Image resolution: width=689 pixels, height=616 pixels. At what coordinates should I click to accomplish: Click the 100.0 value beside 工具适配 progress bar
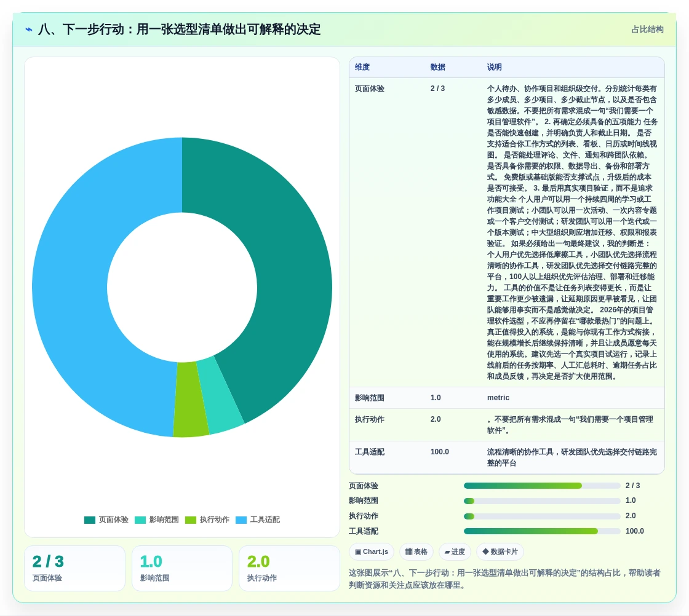(635, 531)
